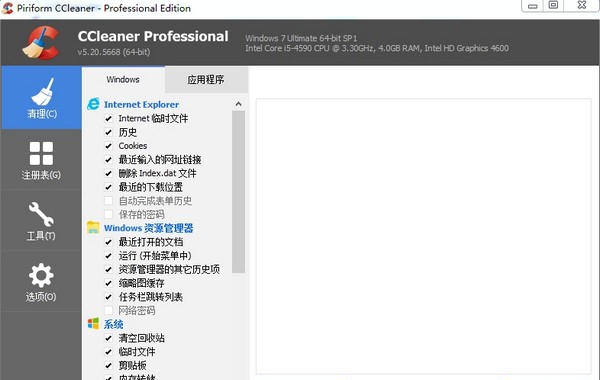Uncheck 最近输入的网址链接 checkbox
600x380 pixels.
(x=109, y=160)
